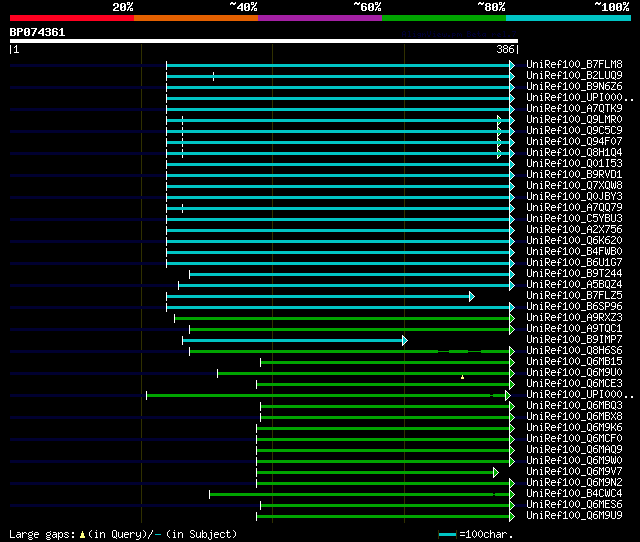
Task: Select the UniRef100_C5YBU3 label
Action: [574, 219]
